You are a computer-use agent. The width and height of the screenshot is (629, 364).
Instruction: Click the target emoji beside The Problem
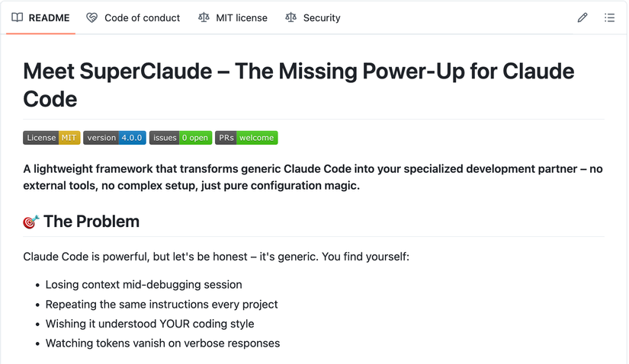click(x=31, y=222)
